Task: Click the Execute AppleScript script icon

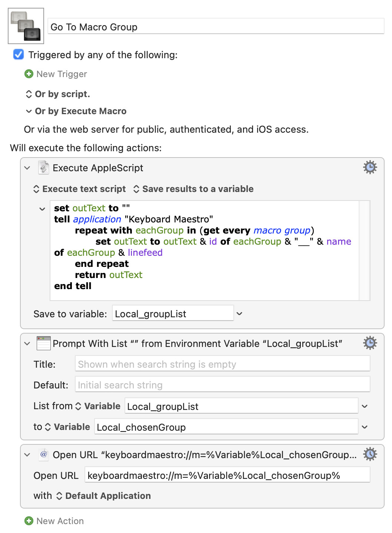Action: 44,168
